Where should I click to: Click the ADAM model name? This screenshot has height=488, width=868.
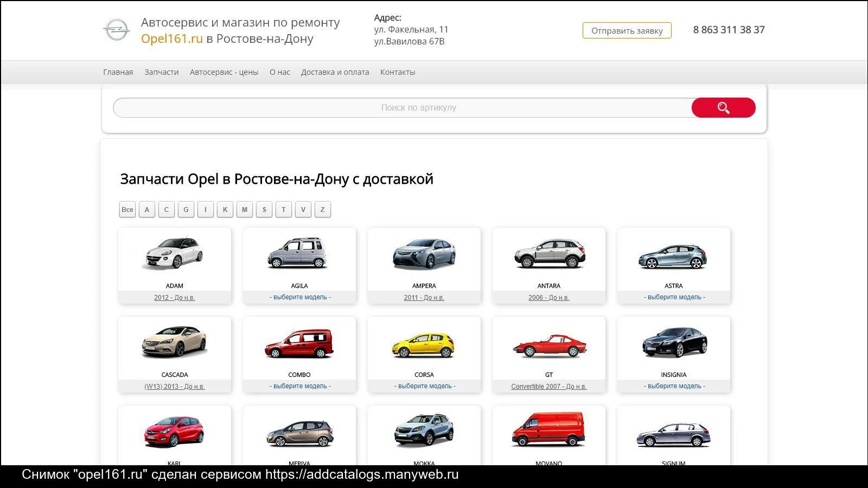pyautogui.click(x=174, y=286)
